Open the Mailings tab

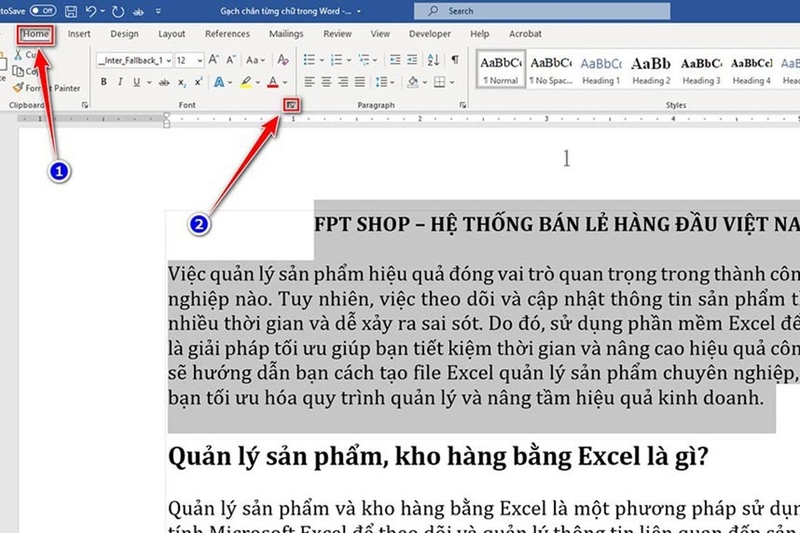tap(286, 34)
